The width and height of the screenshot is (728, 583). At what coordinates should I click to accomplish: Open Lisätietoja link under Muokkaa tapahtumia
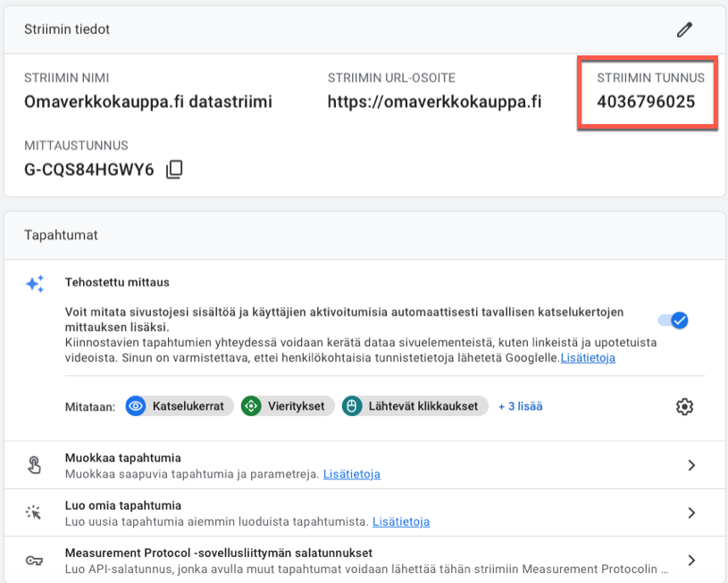[351, 474]
